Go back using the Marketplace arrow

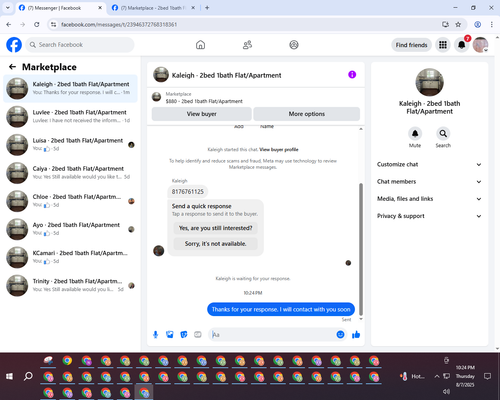coord(12,67)
